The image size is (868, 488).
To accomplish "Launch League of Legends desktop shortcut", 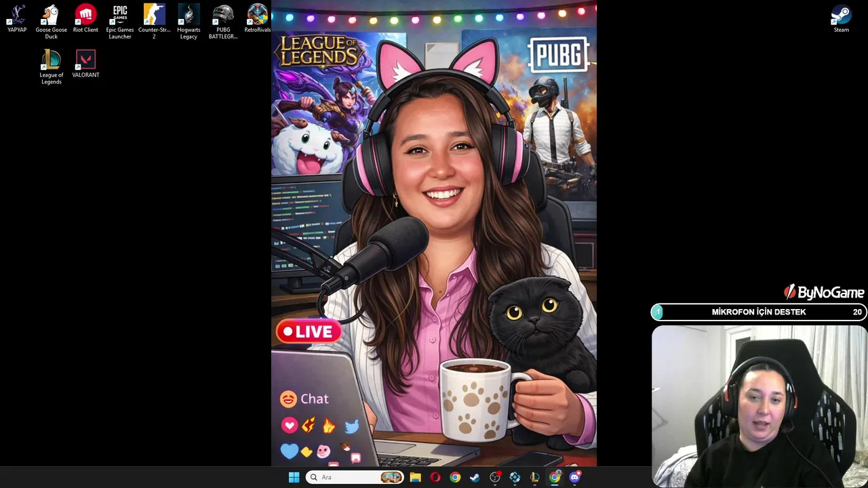I will 52,67.
